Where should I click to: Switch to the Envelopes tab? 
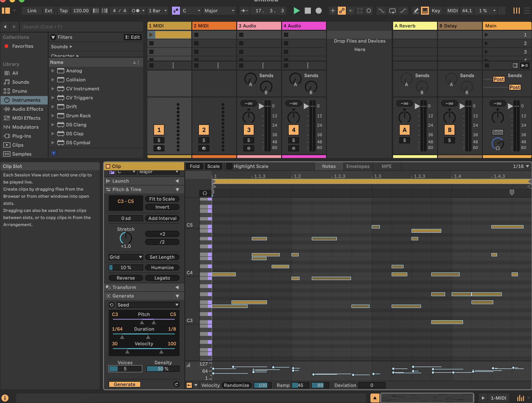point(358,166)
